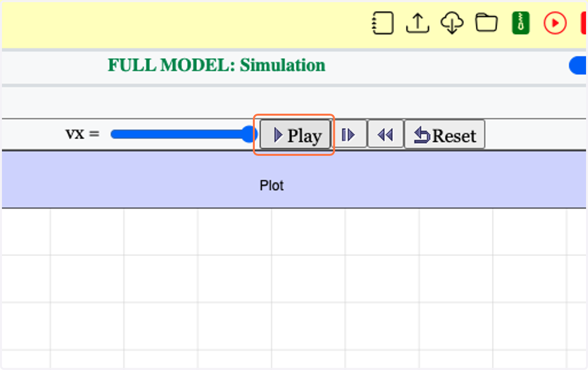The width and height of the screenshot is (588, 370).
Task: Adjust the vx slider
Action: pyautogui.click(x=184, y=134)
